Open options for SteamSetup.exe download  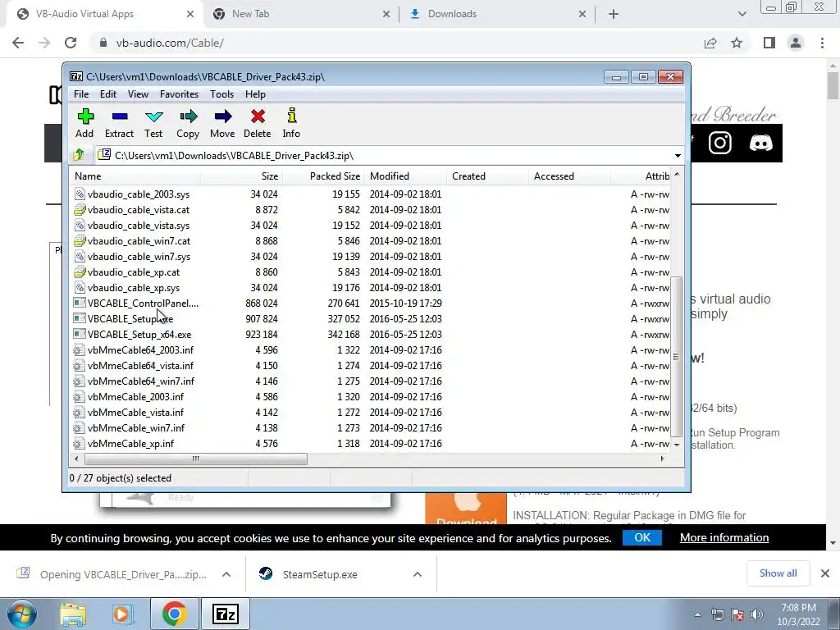click(417, 574)
